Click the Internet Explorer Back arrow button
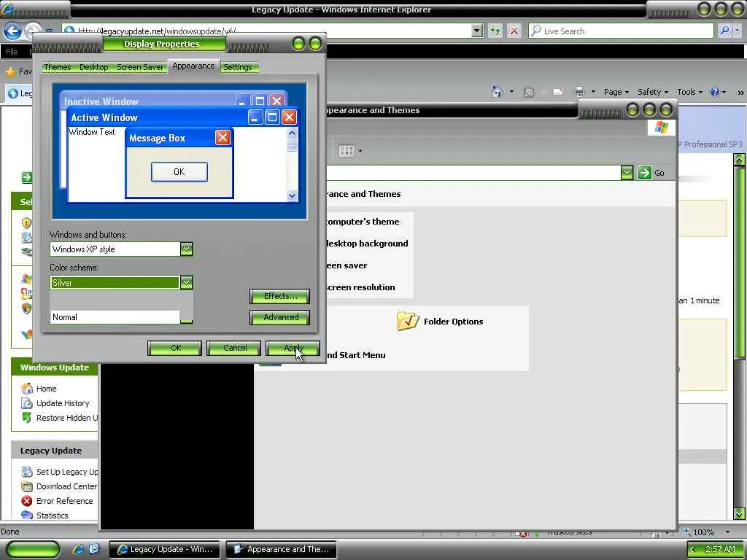This screenshot has height=560, width=747. click(x=13, y=31)
